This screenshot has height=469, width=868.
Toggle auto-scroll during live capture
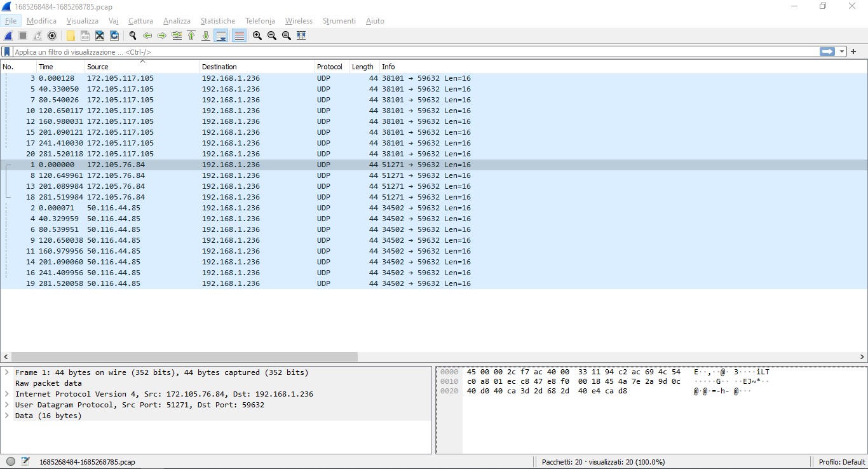tap(221, 36)
